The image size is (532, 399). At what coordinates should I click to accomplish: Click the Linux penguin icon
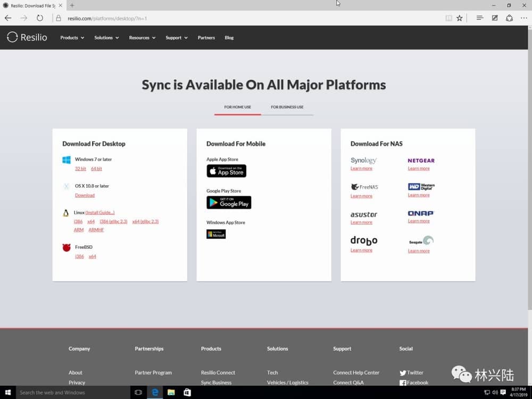tap(66, 213)
